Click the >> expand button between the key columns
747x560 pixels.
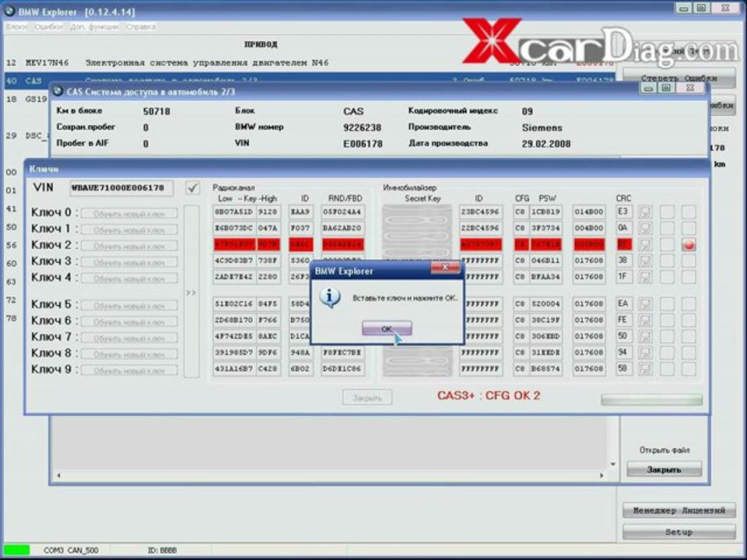coord(191,292)
